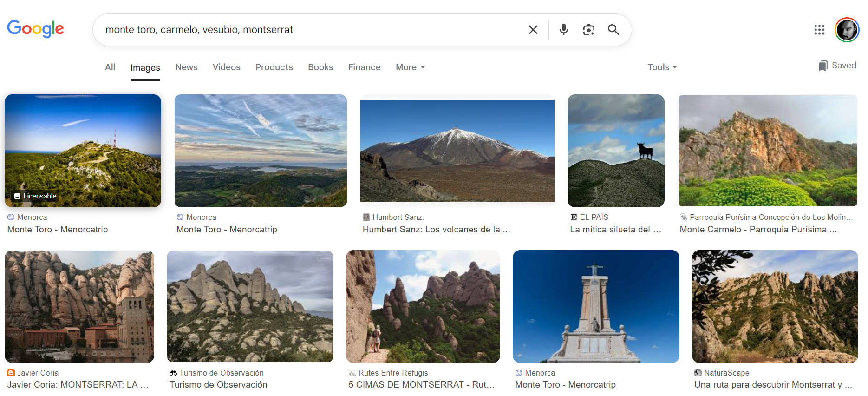868x396 pixels.
Task: Click the NaturaScape source favicon
Action: point(698,373)
